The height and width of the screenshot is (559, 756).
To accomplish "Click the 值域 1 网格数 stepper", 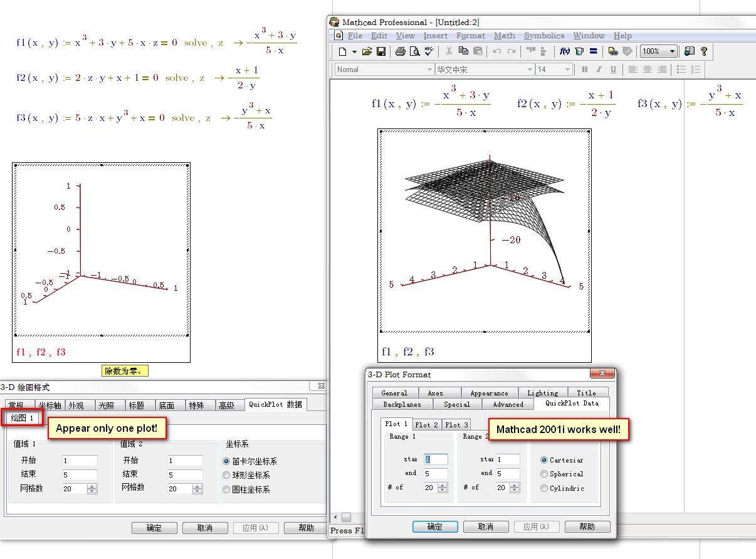I will pyautogui.click(x=92, y=489).
